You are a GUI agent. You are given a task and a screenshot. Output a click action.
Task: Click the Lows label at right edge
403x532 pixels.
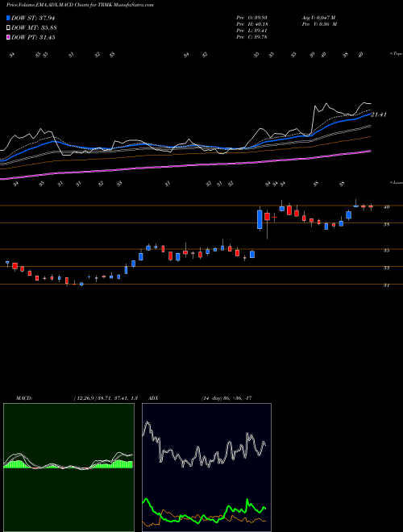tap(396, 182)
